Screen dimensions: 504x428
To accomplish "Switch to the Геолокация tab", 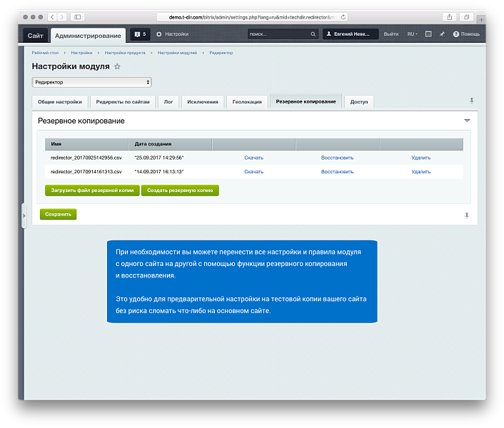I will tap(248, 102).
